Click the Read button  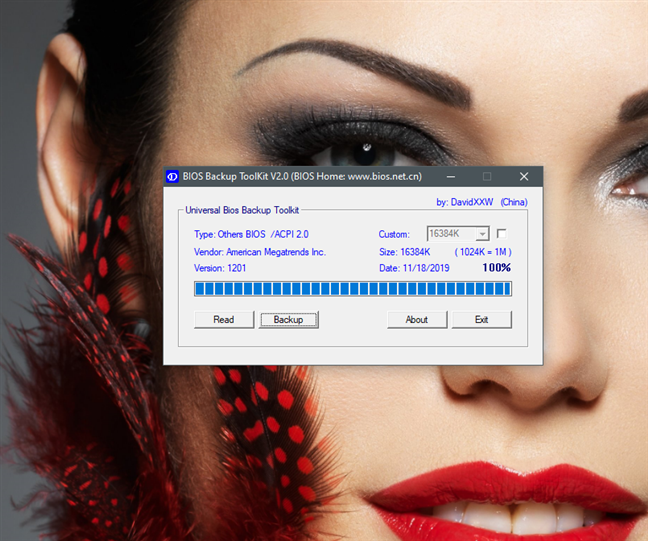point(224,319)
